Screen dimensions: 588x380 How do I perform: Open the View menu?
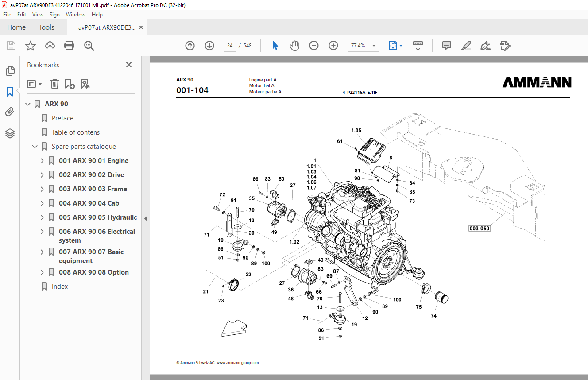[38, 15]
